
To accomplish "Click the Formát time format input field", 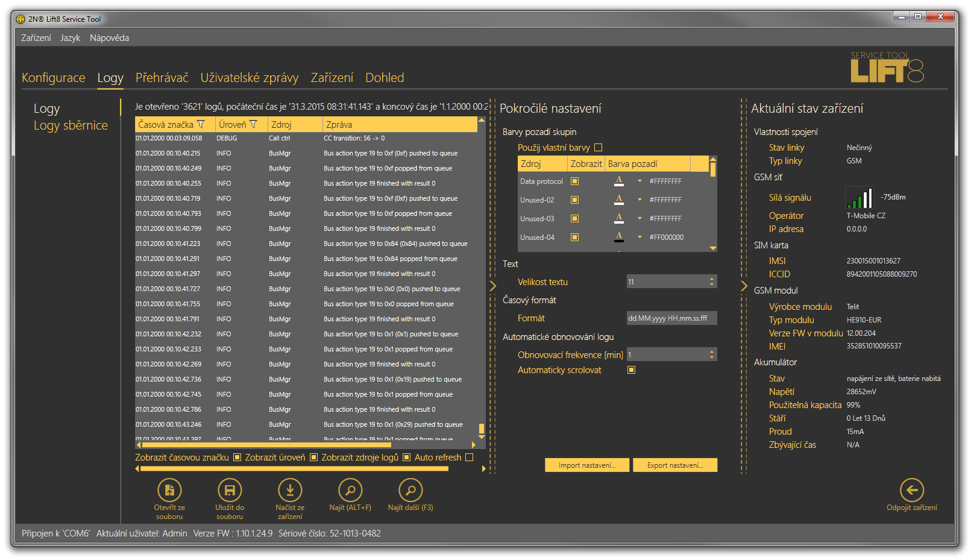I will coord(671,318).
